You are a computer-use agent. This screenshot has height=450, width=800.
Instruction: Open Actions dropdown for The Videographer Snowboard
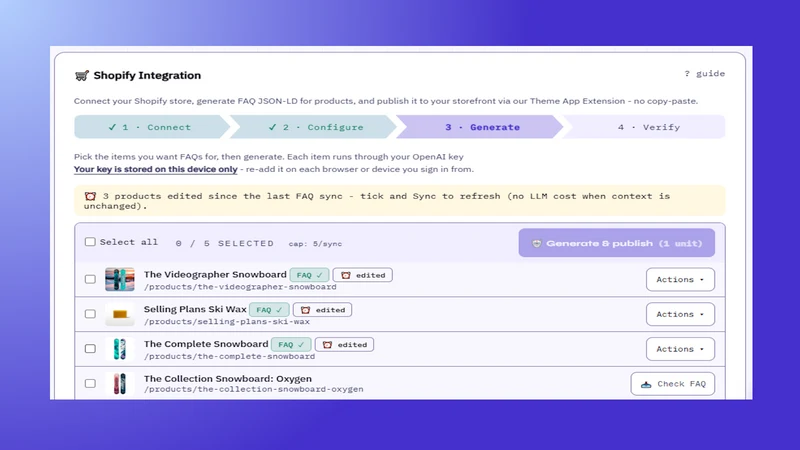(x=680, y=280)
